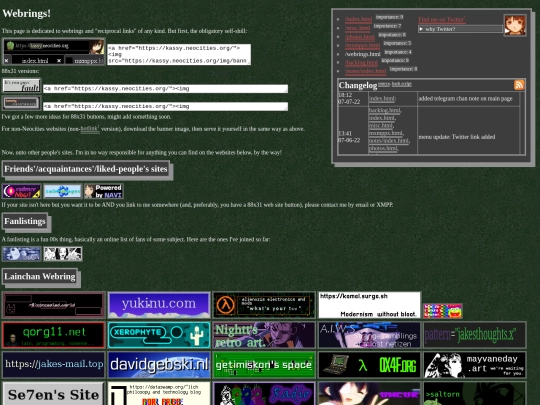This screenshot has height=405, width=540.
Task: Open the jakesthoughts.xyz pattern banner
Action: pos(475,335)
